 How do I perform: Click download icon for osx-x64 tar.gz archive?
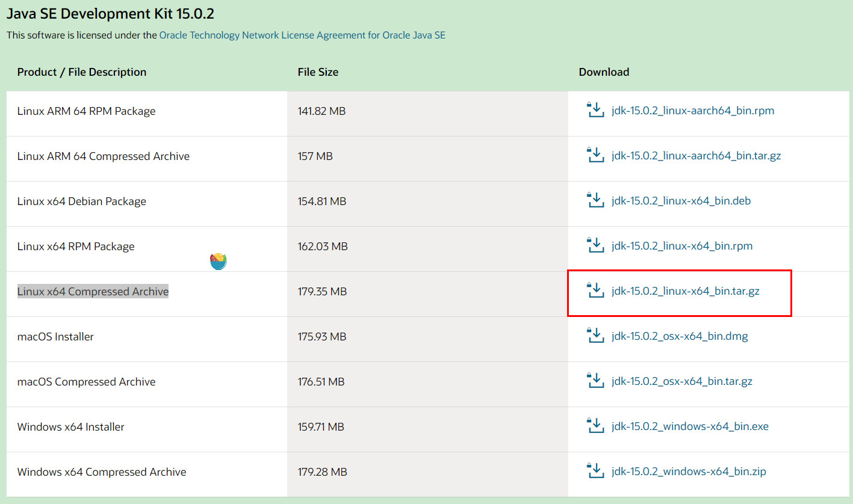click(595, 381)
